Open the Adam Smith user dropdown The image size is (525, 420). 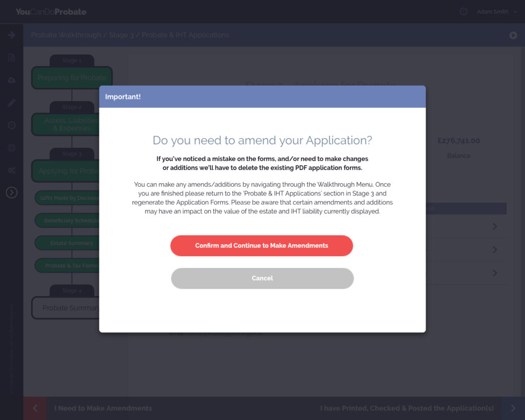[x=496, y=12]
